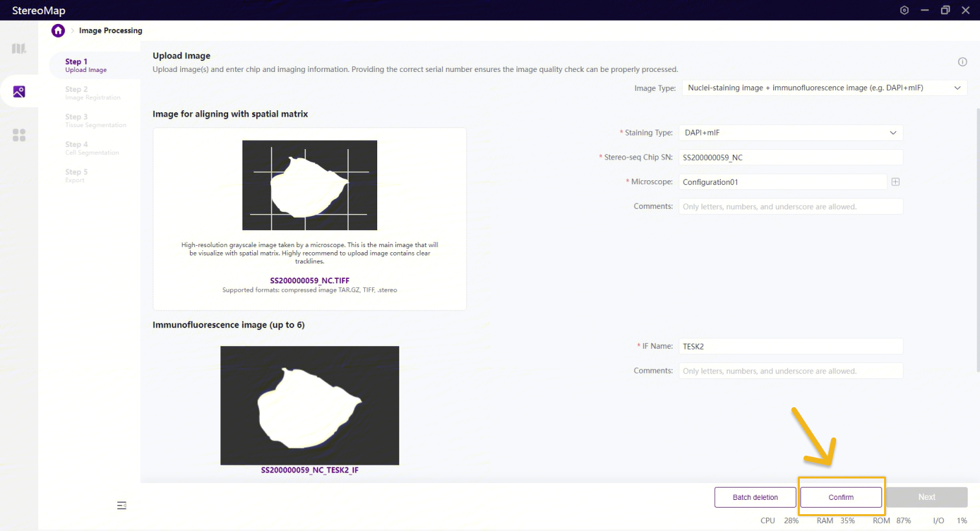Select the TESK2 immunofluorescence image thumbnail
980x531 pixels.
click(x=309, y=405)
